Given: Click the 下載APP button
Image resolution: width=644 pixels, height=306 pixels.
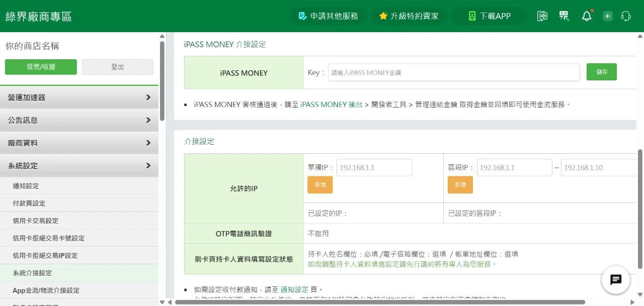Looking at the screenshot, I should pyautogui.click(x=489, y=16).
